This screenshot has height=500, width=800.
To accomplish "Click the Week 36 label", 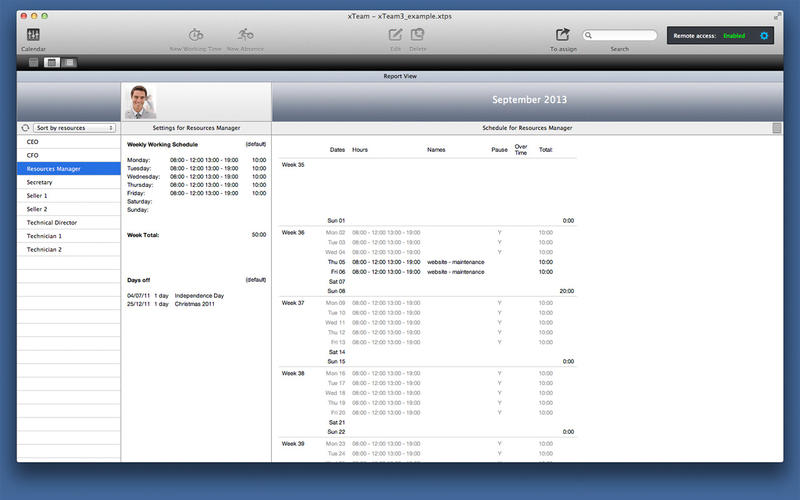I will 293,233.
